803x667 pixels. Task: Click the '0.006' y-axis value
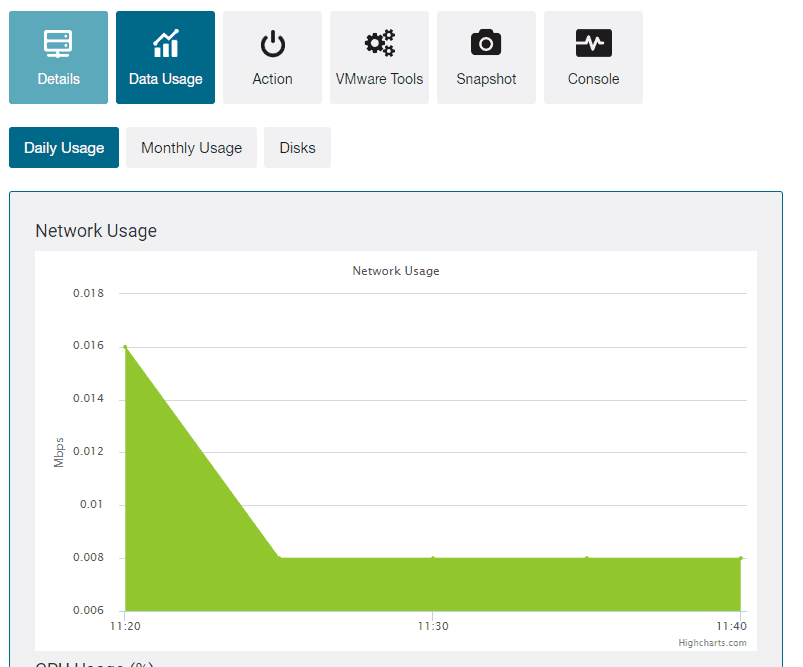coord(89,610)
